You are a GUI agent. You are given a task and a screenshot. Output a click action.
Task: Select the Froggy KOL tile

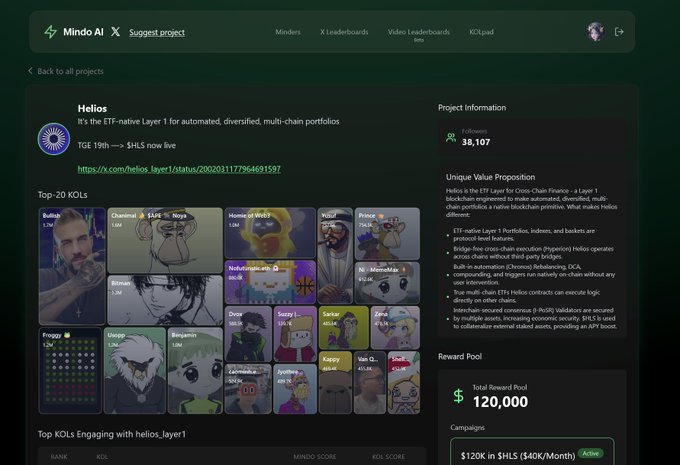pos(70,370)
